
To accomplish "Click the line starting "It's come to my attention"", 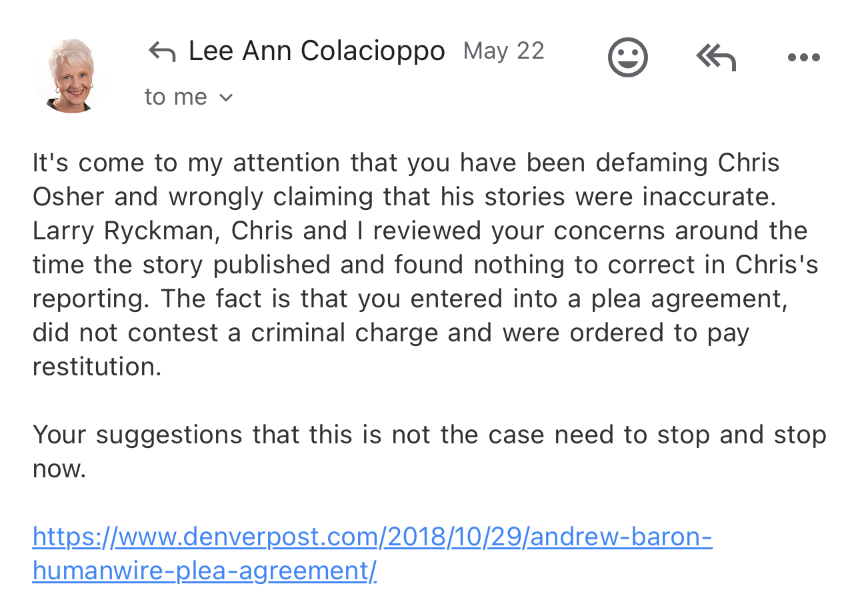I will (x=406, y=163).
